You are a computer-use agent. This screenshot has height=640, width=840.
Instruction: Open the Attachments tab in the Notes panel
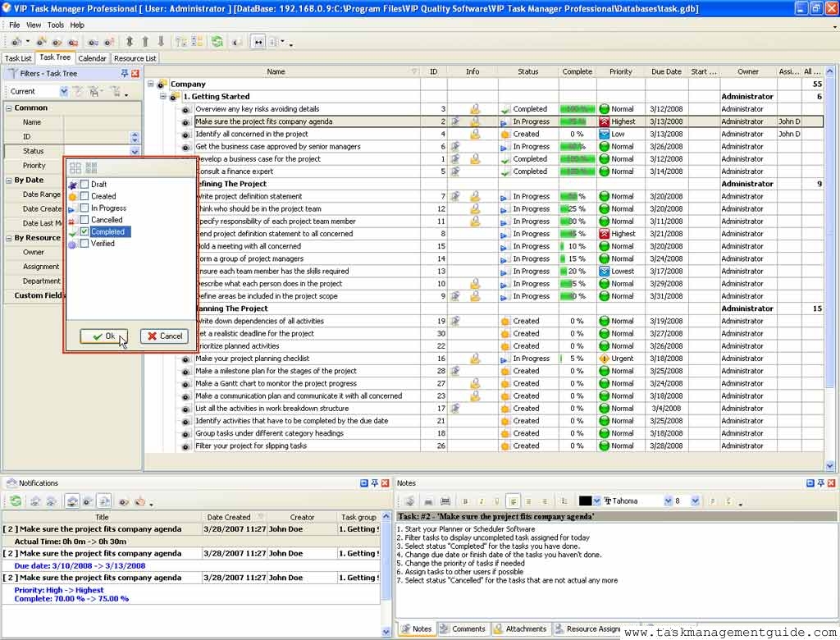pos(521,629)
